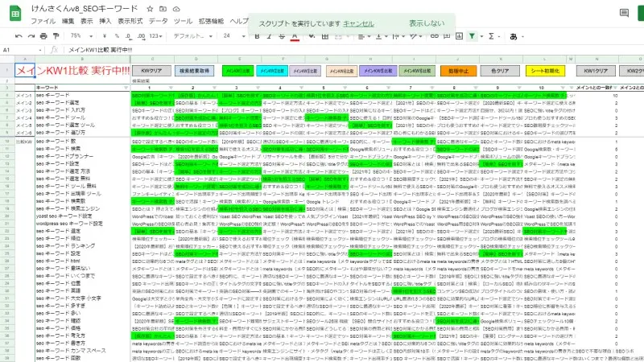Click the filter icon in toolbar
This screenshot has width=644, height=362.
click(x=472, y=36)
